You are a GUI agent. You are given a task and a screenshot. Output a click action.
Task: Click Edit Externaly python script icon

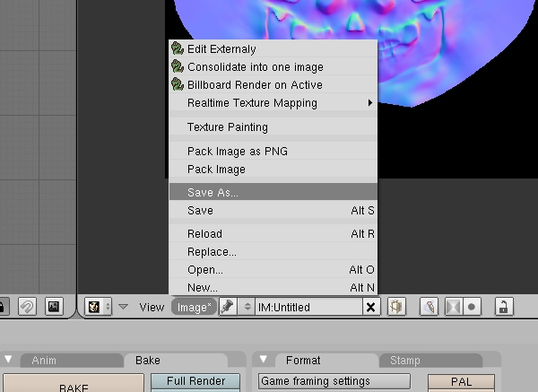click(178, 48)
